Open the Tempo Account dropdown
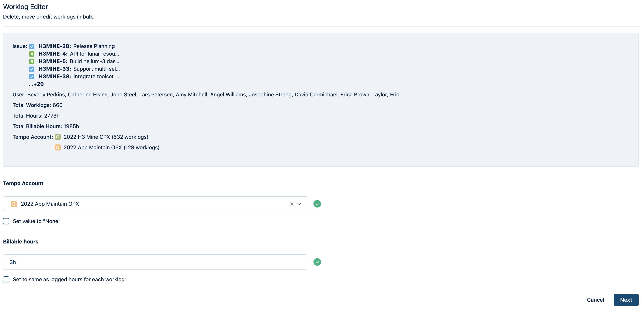This screenshot has width=644, height=310. coord(299,204)
